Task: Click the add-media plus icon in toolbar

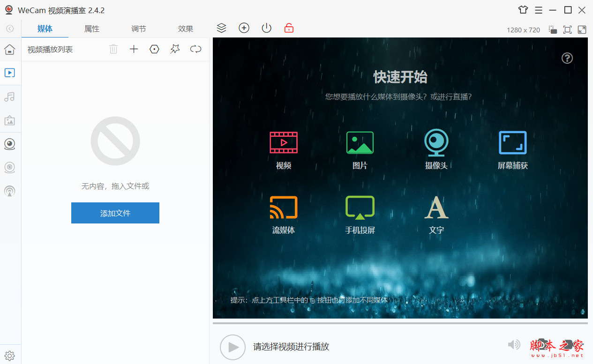Action: click(x=244, y=28)
